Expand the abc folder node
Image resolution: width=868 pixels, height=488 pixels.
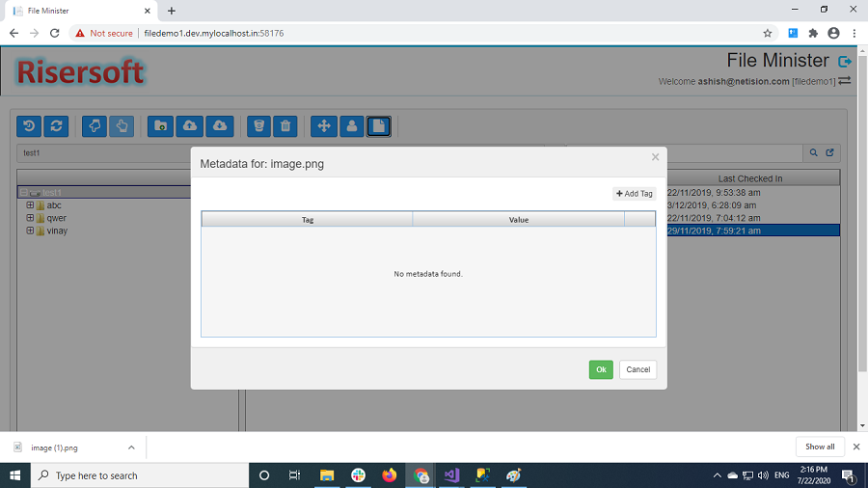click(30, 205)
